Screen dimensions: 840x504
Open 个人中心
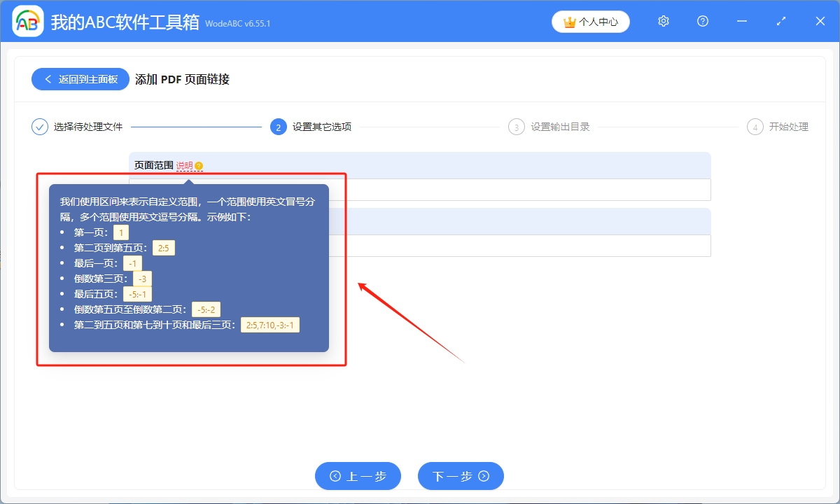(x=591, y=21)
